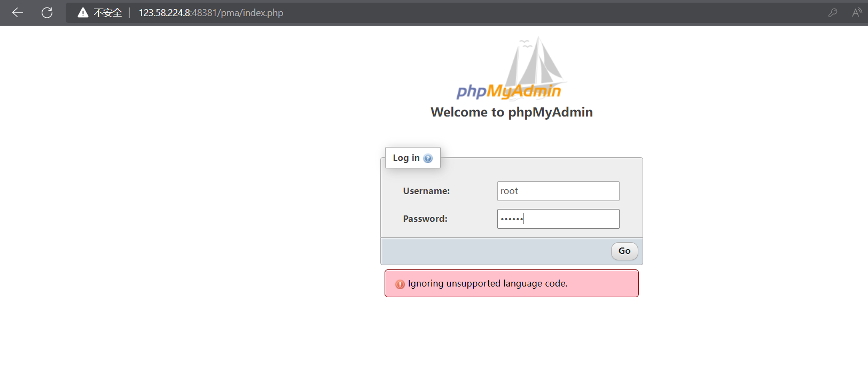Focus the Username field containing root

click(558, 191)
